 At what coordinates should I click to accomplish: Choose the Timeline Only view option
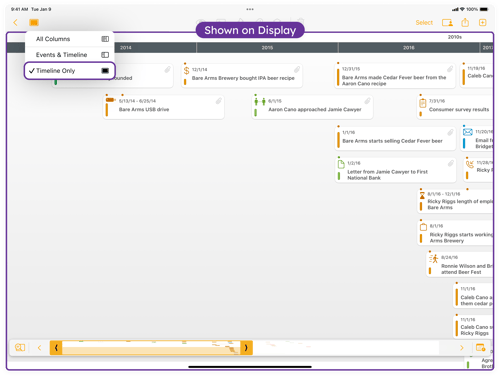[x=70, y=71]
